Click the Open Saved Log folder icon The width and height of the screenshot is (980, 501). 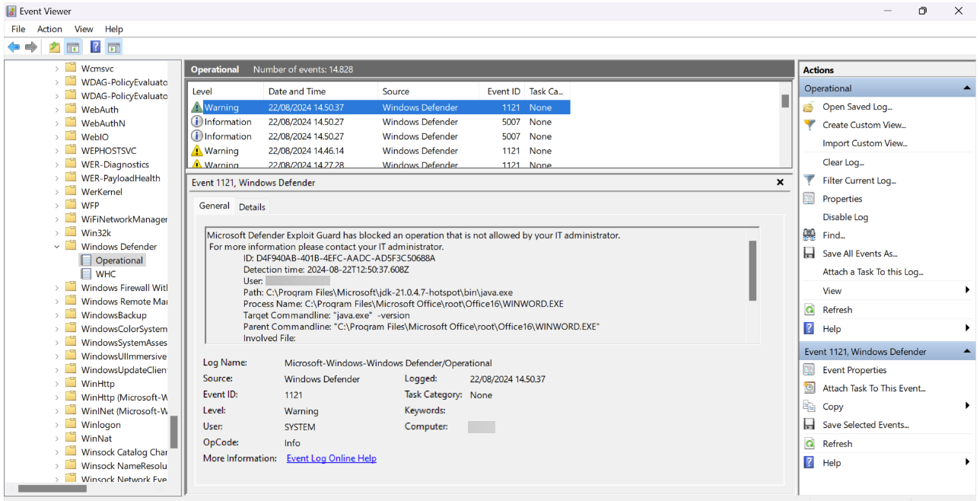tap(810, 107)
